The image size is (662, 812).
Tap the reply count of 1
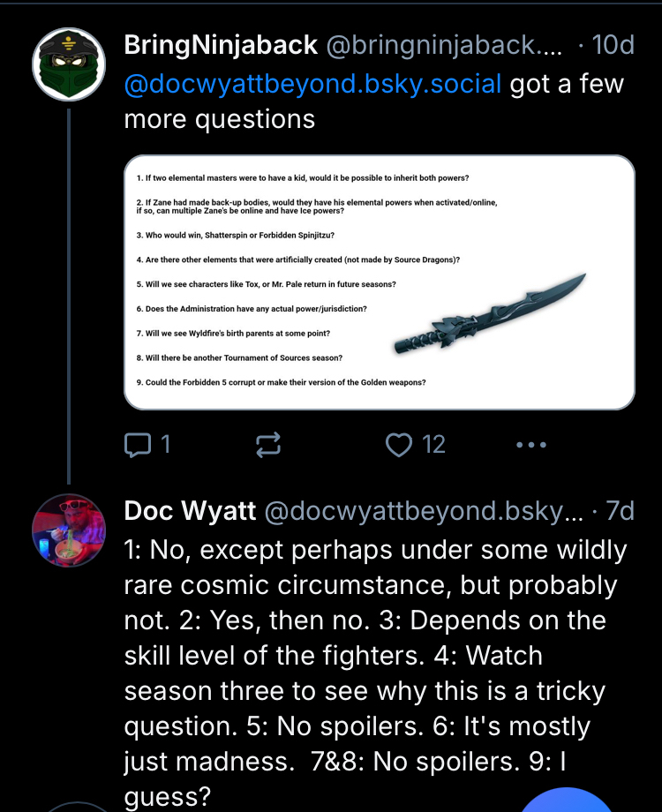tap(164, 445)
